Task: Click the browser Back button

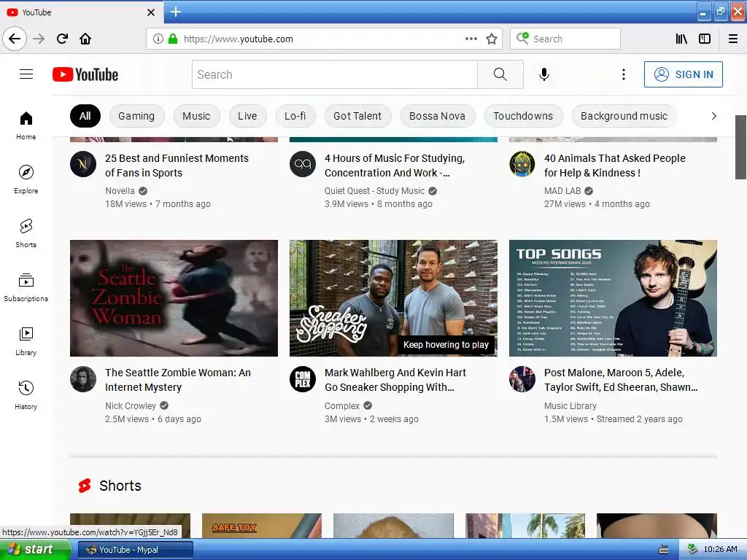Action: click(15, 39)
